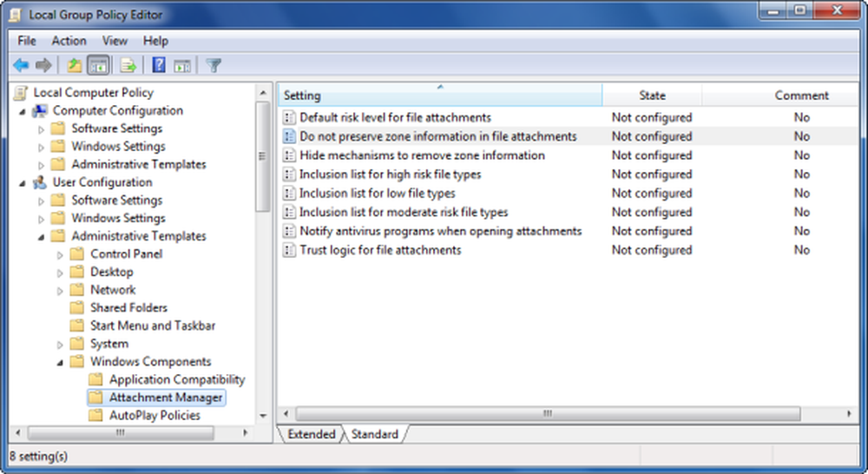Expand Administrative Templates under Computer Configuration
This screenshot has height=474, width=868.
(41, 165)
